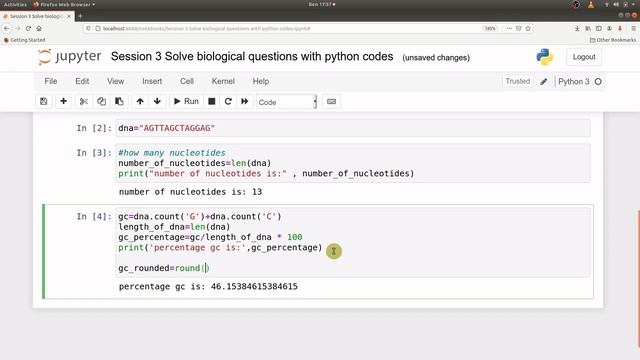Open the clock and calendar in top bar

pos(322,4)
